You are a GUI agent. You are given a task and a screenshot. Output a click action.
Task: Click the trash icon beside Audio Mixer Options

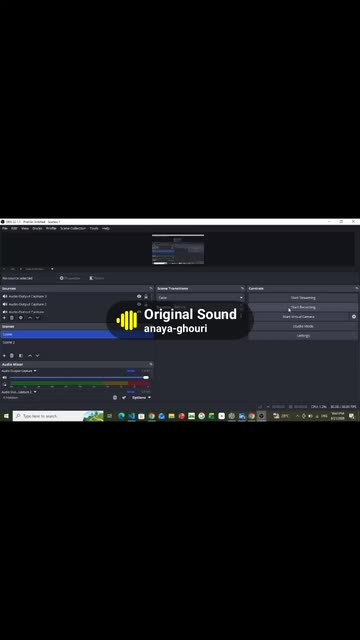pos(115,397)
